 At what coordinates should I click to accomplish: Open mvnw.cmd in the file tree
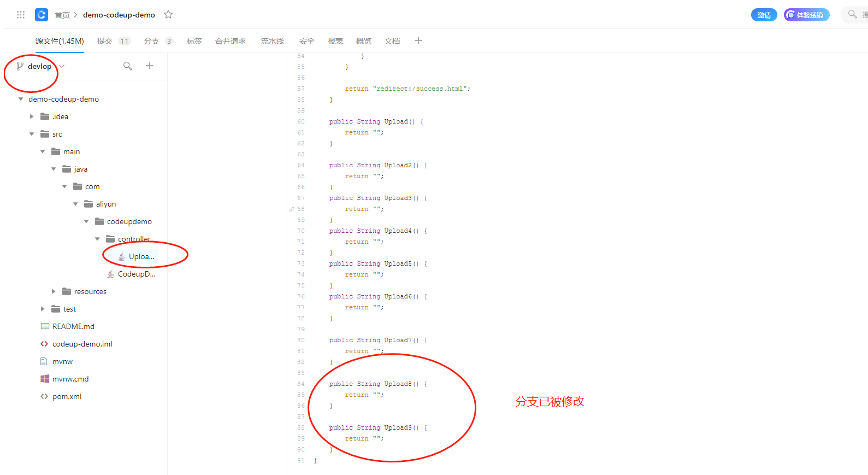pyautogui.click(x=70, y=379)
